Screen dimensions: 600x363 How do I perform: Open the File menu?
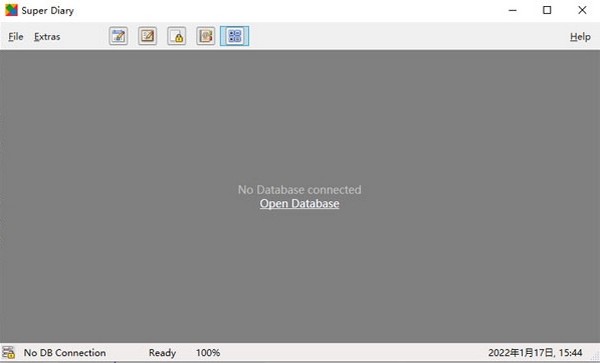(x=16, y=37)
